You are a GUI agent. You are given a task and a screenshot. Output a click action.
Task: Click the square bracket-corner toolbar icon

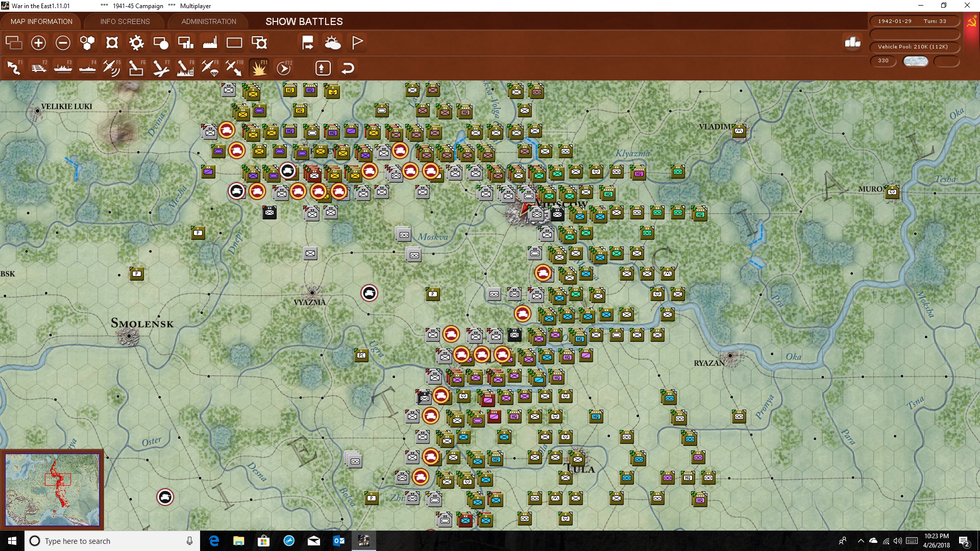[x=112, y=43]
